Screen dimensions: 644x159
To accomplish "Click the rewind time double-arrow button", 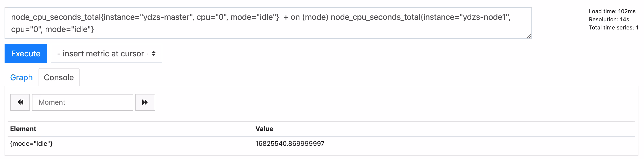I will coord(20,102).
